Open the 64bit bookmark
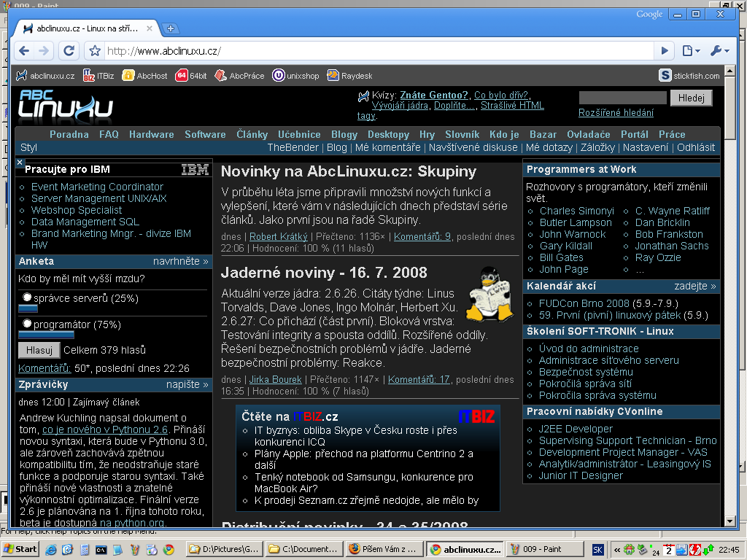The height and width of the screenshot is (560, 747). tap(191, 76)
